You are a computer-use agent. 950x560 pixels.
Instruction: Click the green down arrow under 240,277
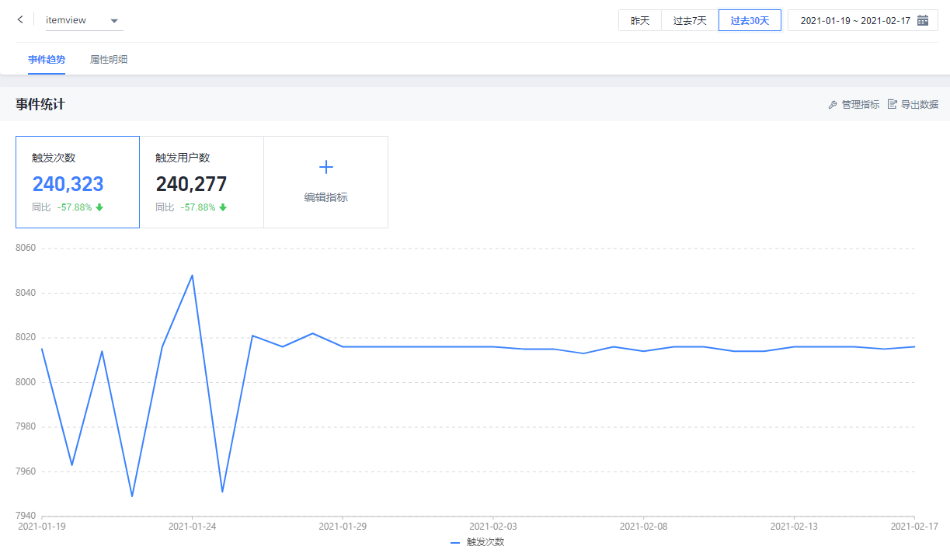[223, 207]
